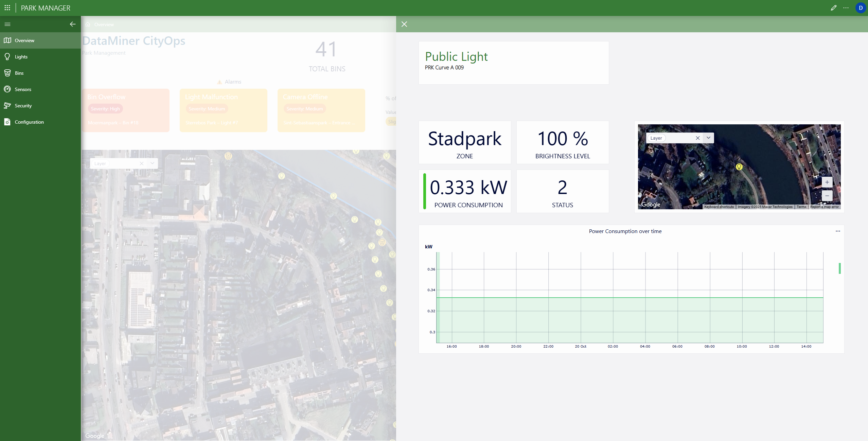Screen dimensions: 868x441
Task: Collapse sidebar with the back arrow
Action: click(x=73, y=24)
